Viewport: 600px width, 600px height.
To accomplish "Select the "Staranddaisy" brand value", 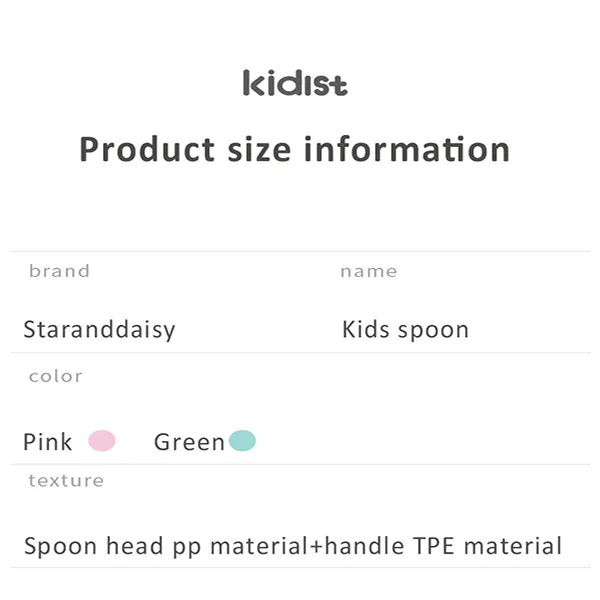I will coord(99,330).
